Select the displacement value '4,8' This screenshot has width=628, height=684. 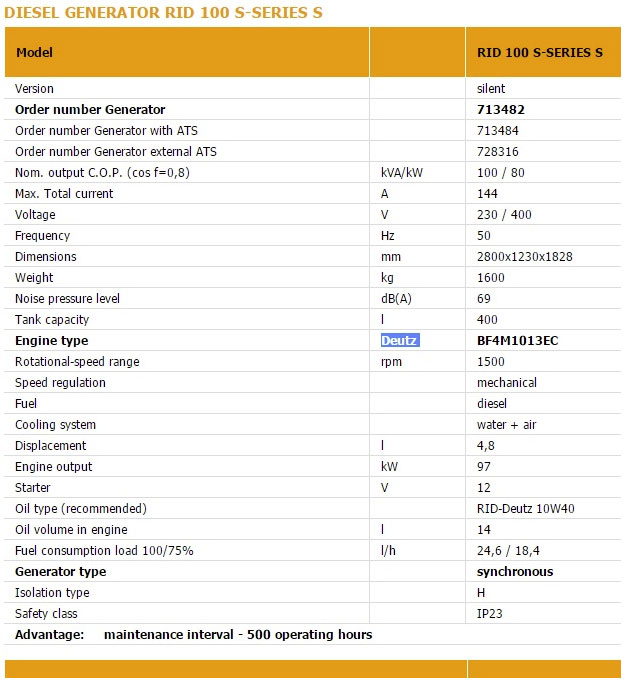click(x=486, y=445)
